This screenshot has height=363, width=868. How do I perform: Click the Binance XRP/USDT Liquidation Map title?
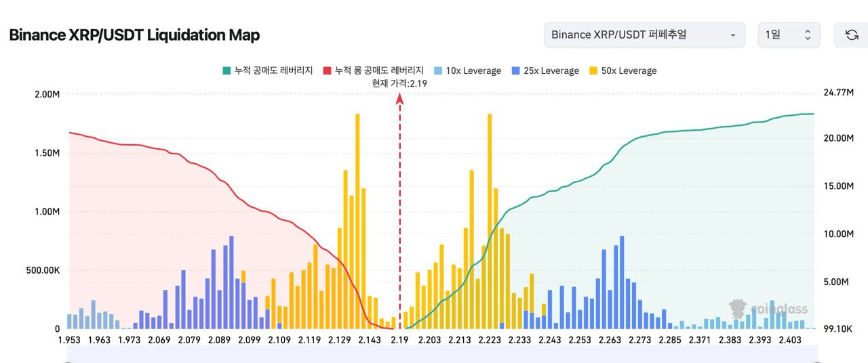tap(134, 35)
